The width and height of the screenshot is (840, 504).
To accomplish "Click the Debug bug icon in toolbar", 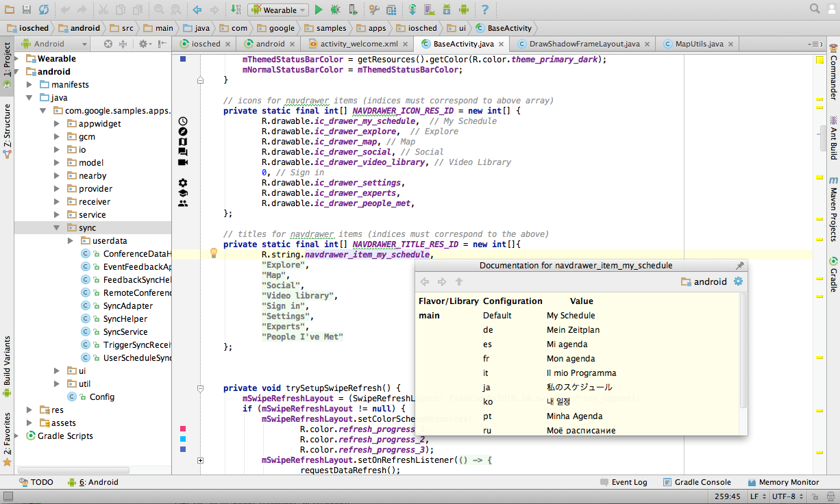I will 335,10.
